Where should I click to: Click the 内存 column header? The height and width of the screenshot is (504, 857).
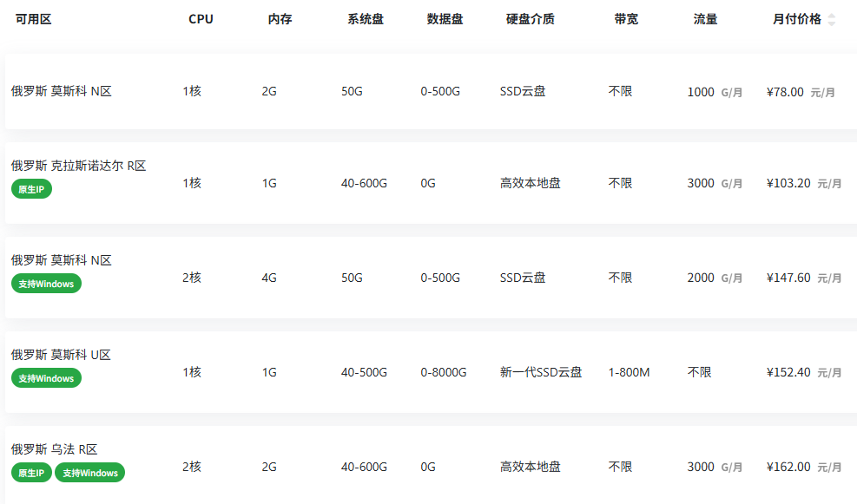(x=280, y=19)
